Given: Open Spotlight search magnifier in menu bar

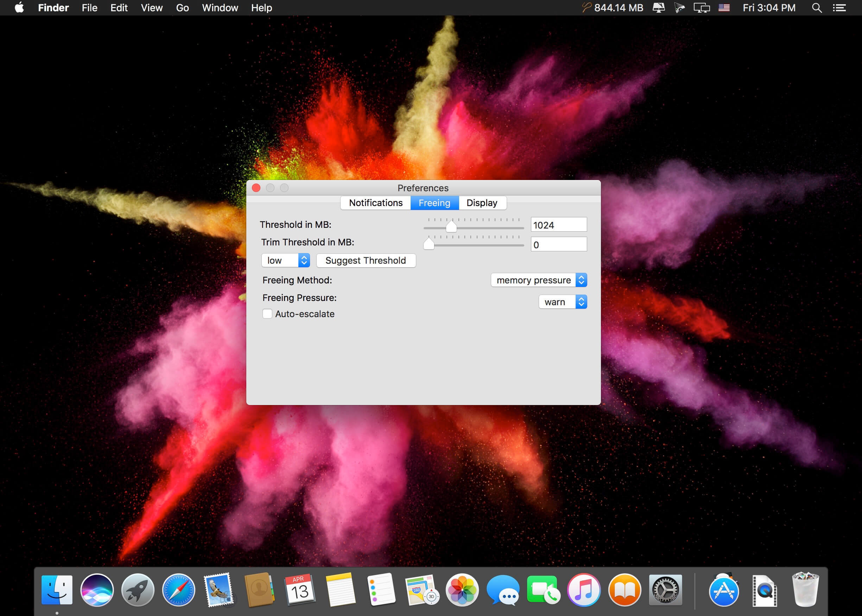Looking at the screenshot, I should coord(817,8).
